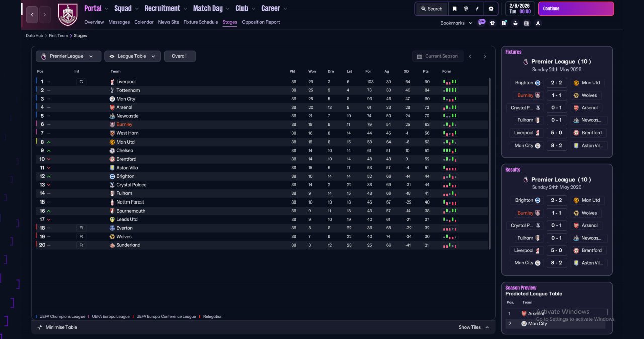This screenshot has height=339, width=644.
Task: Click the tactics board bookmark icon
Action: (504, 23)
